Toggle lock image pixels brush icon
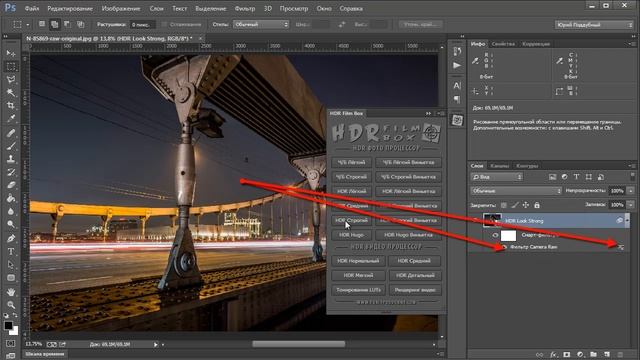This screenshot has width=640, height=360. [x=515, y=205]
